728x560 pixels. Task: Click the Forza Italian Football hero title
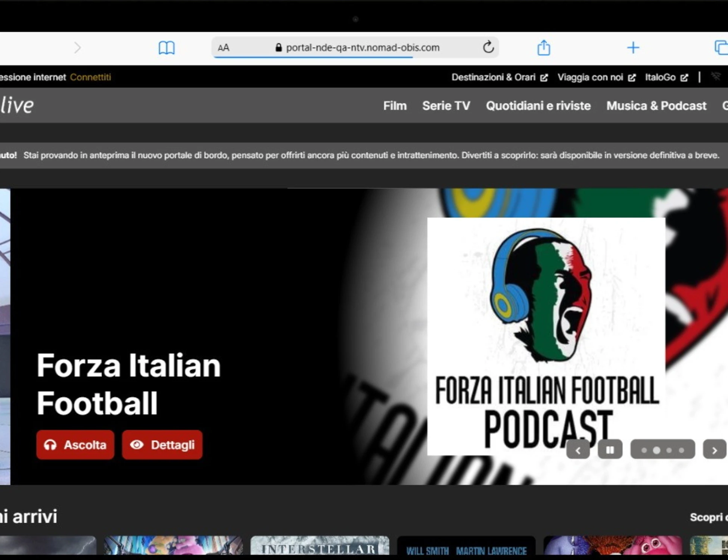pos(129,384)
